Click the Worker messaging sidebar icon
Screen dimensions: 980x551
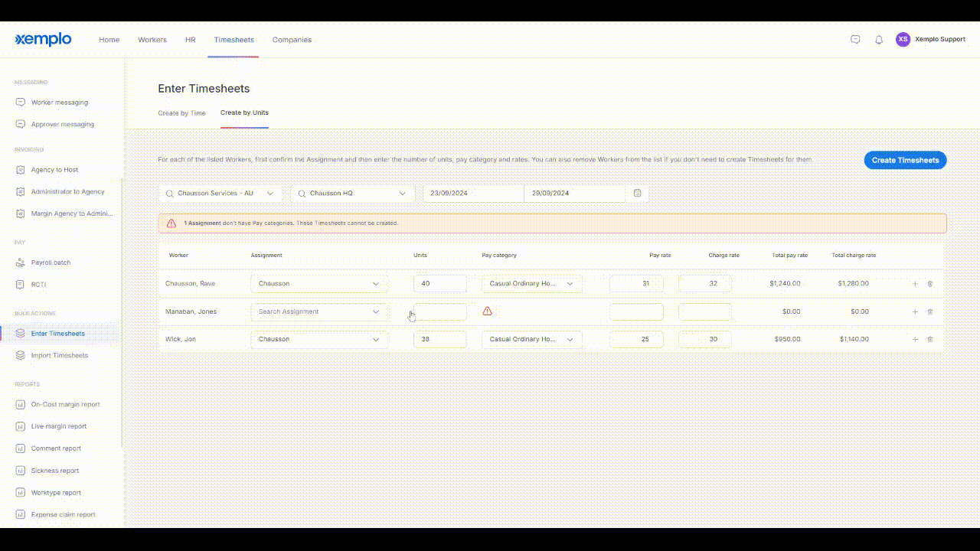[21, 102]
